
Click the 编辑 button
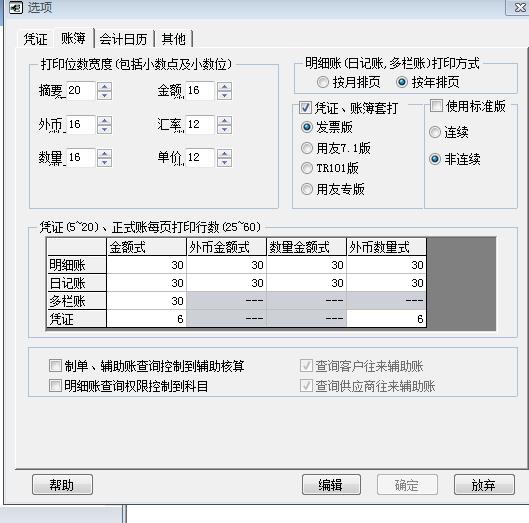coord(331,485)
